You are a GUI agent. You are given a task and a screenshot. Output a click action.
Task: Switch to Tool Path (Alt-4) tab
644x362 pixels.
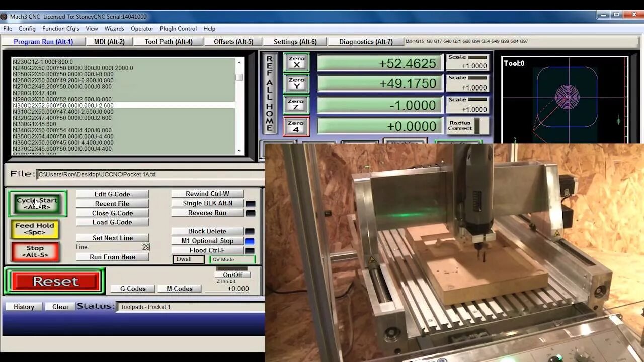(169, 42)
